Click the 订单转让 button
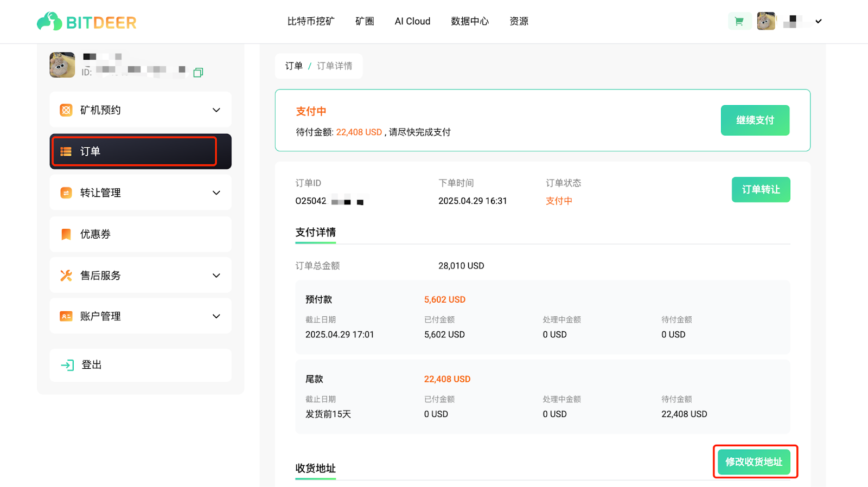This screenshot has width=868, height=487. coord(761,190)
